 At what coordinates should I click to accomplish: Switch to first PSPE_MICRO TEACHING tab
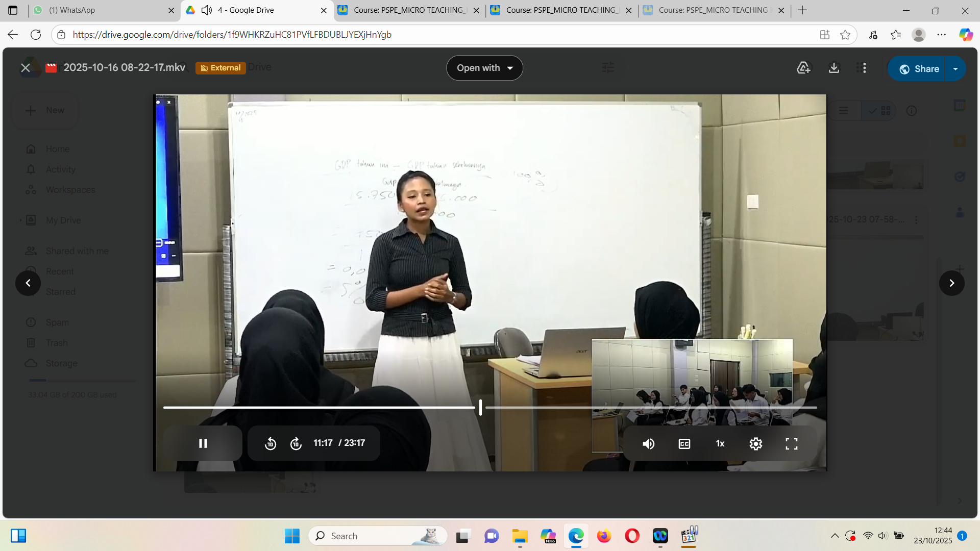click(408, 10)
